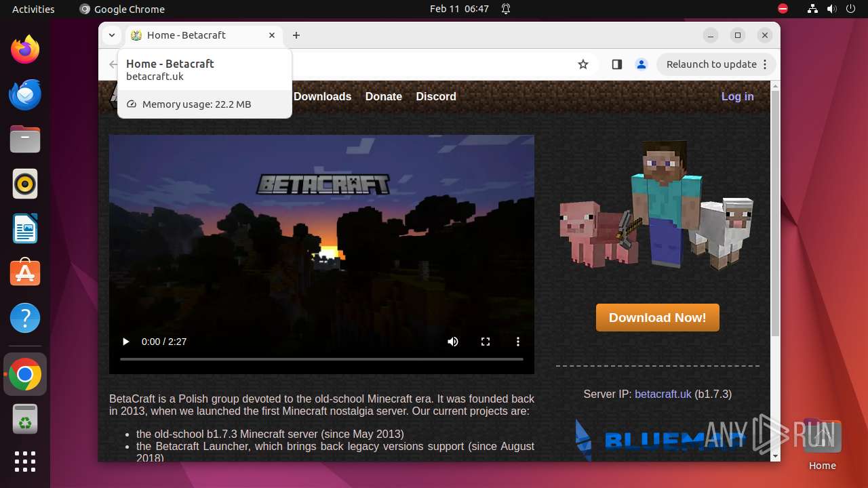This screenshot has height=488, width=868.
Task: Close the Home - Betacraft tab
Action: [x=272, y=35]
